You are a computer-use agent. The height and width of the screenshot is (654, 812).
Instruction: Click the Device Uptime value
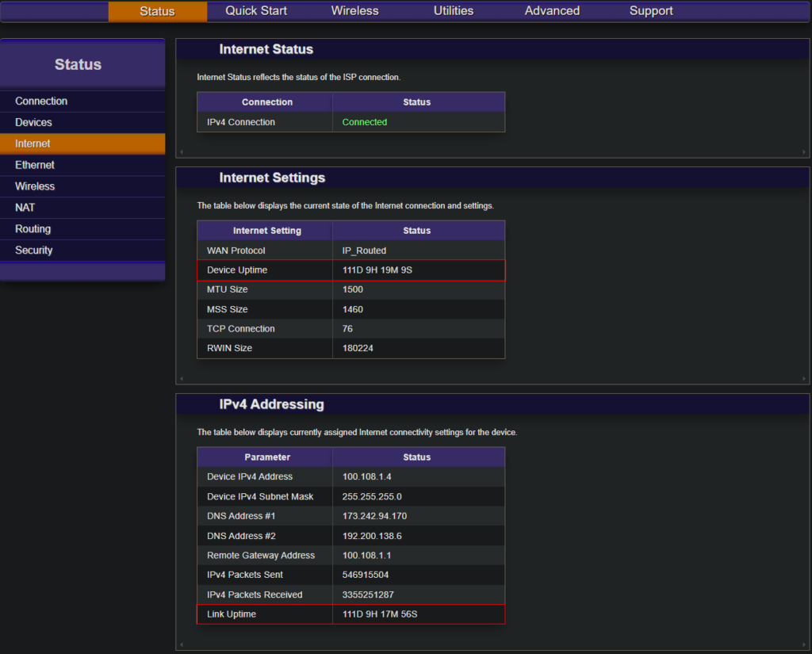377,270
